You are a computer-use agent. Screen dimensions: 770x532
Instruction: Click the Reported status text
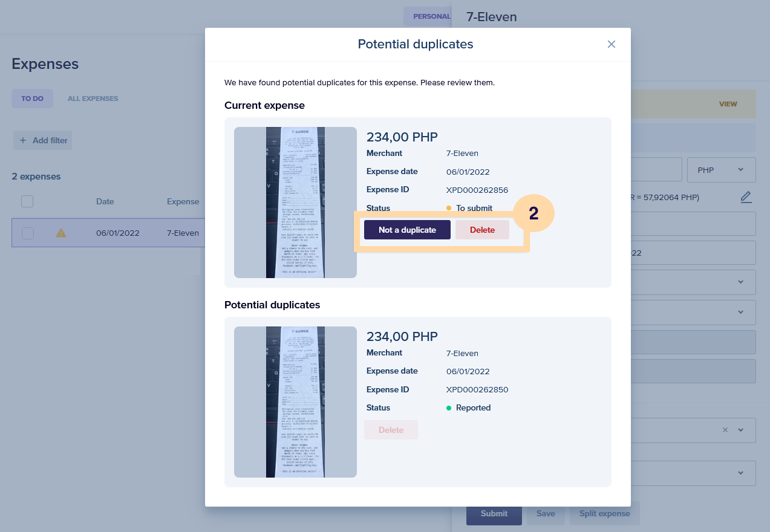474,407
